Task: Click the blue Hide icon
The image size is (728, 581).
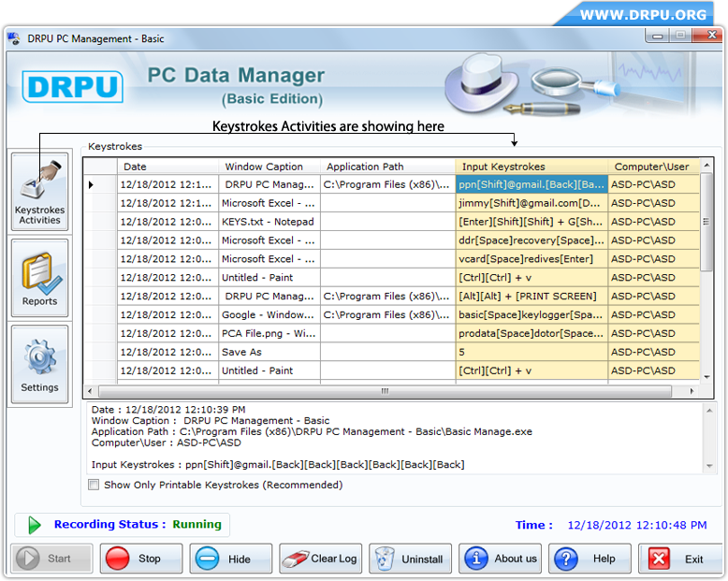Action: pyautogui.click(x=207, y=559)
